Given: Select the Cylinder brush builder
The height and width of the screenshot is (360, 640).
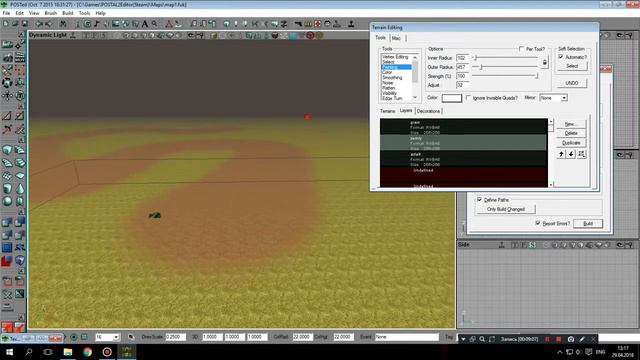Looking at the screenshot, I should (7, 189).
